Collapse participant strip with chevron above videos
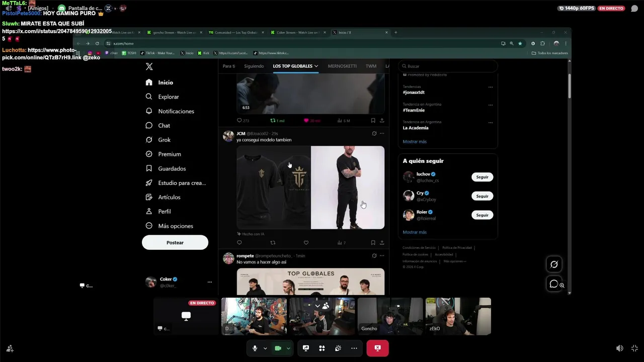 click(317, 306)
